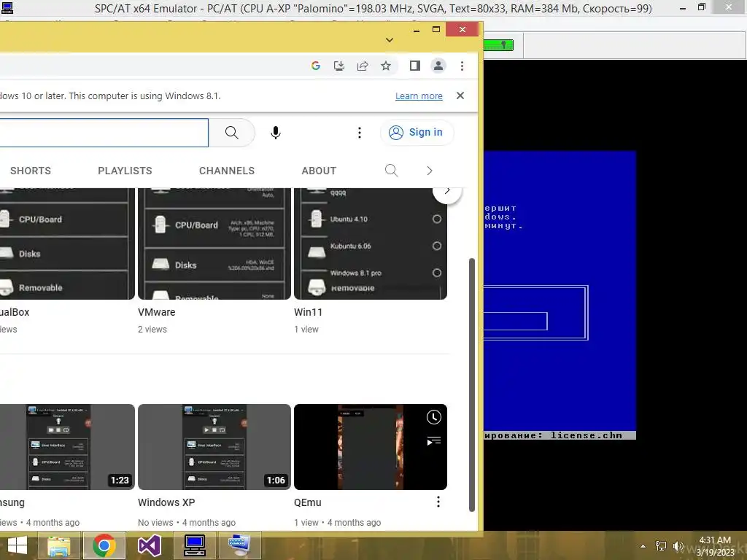
Task: Toggle Chrome side panel icon
Action: [415, 66]
